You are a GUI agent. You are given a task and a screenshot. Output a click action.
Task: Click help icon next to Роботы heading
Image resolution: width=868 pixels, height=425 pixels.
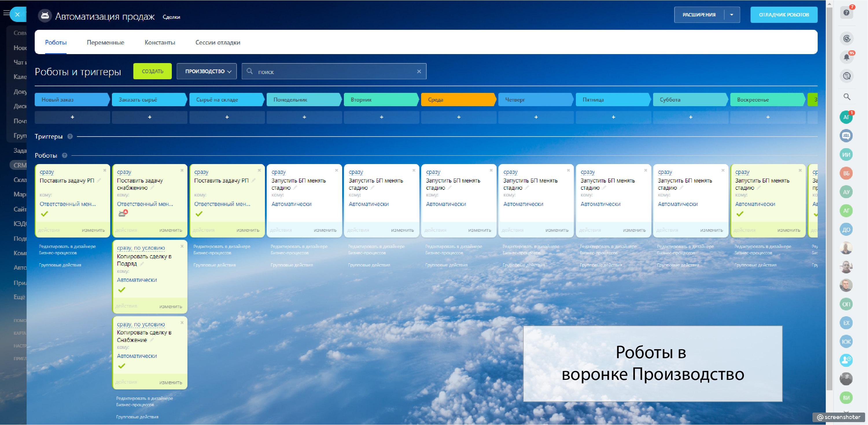(65, 155)
